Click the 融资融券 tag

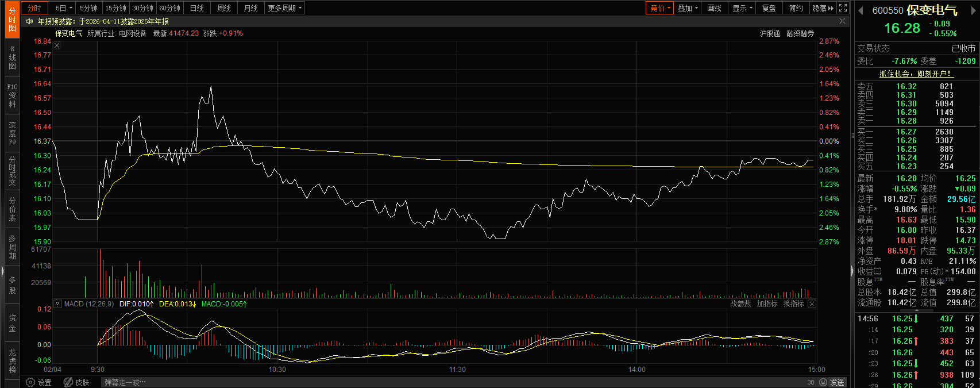(x=800, y=33)
